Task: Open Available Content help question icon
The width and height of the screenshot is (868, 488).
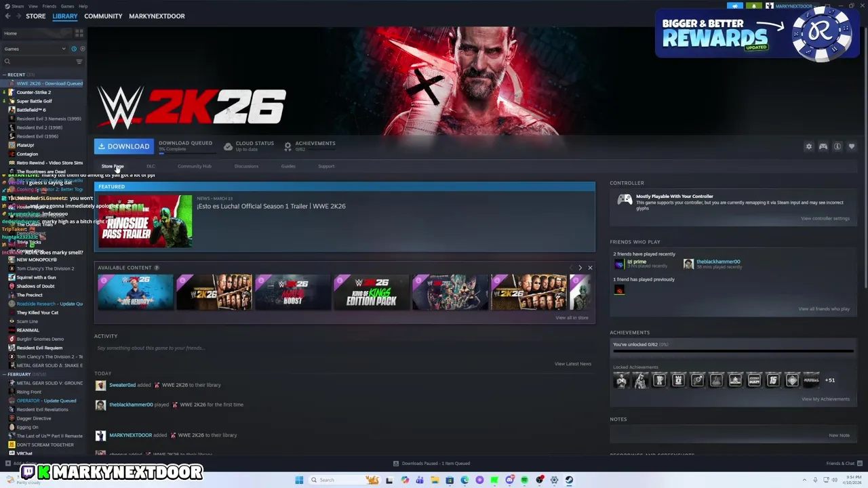Action: 157,268
